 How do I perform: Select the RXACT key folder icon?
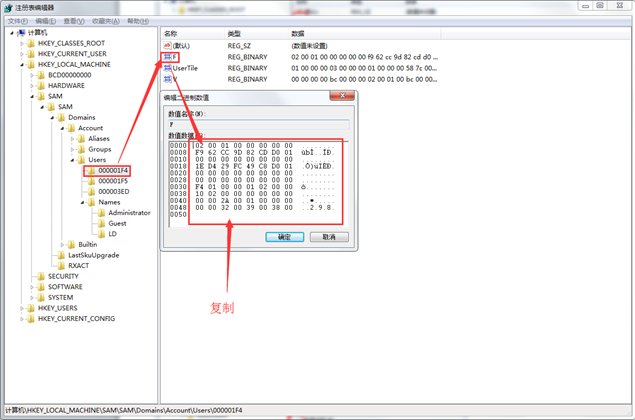(61, 266)
